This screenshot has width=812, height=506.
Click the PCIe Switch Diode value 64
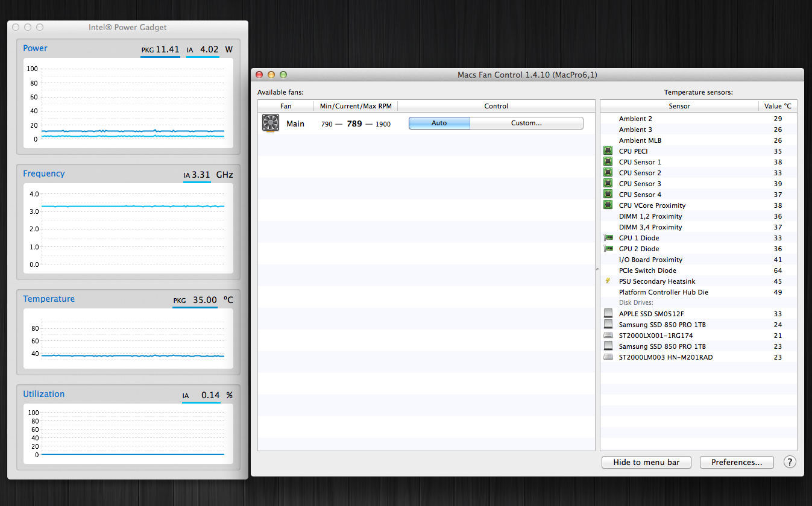[778, 270]
